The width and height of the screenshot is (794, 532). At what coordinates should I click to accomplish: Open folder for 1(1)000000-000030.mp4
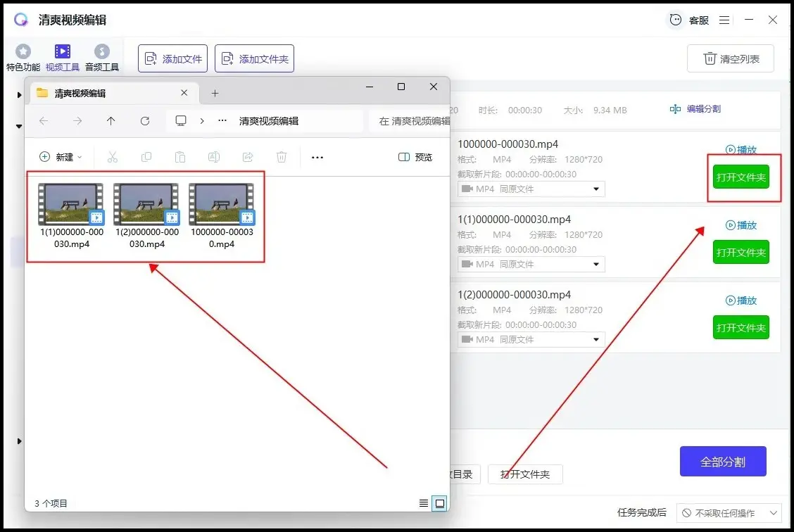741,252
